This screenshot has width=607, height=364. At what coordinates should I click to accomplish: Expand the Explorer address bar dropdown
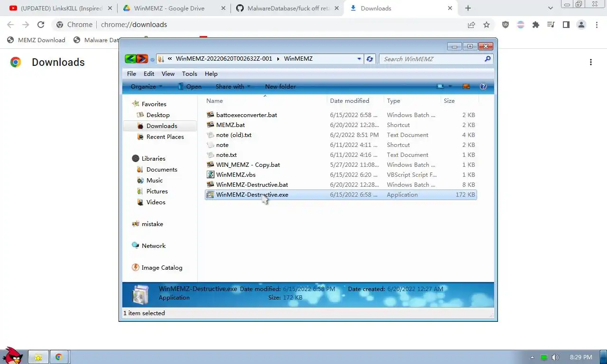(359, 59)
